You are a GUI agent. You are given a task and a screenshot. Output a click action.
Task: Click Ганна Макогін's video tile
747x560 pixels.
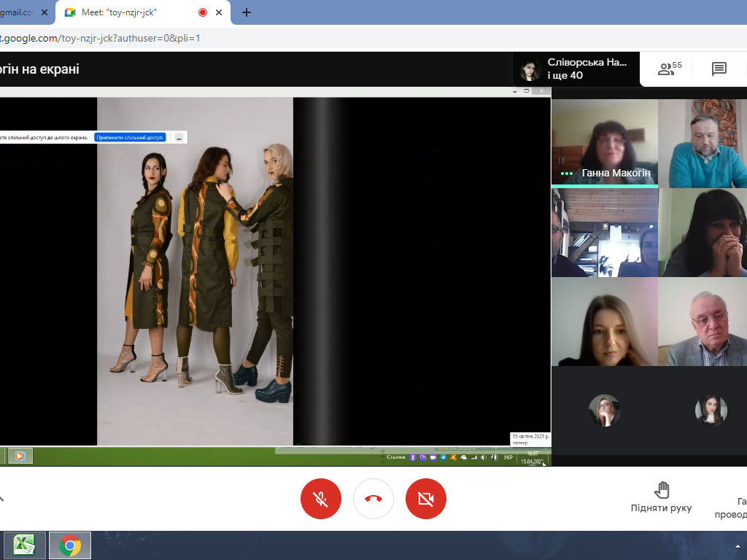604,143
